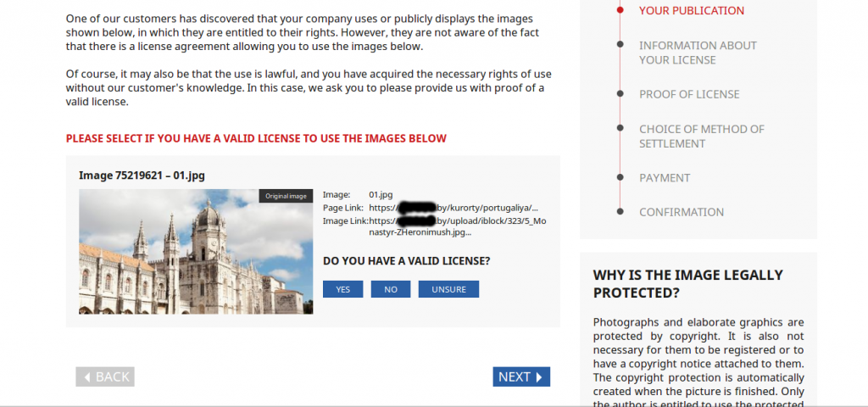
Task: Click the YES valid license button
Action: click(x=342, y=289)
